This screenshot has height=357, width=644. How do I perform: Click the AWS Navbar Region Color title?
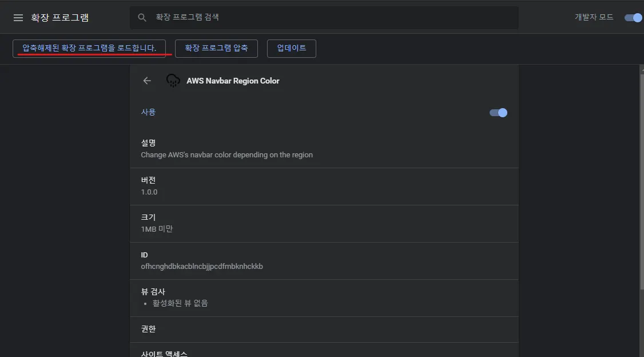click(233, 81)
